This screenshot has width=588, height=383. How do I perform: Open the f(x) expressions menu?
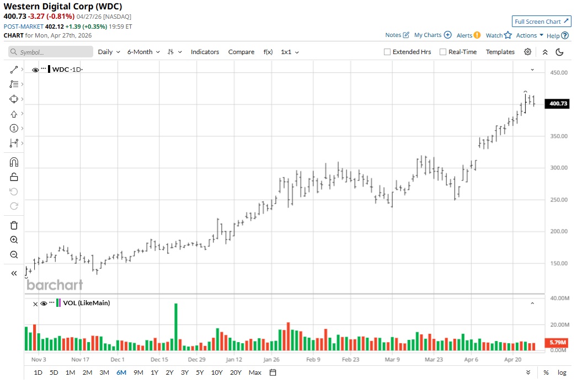click(x=268, y=52)
